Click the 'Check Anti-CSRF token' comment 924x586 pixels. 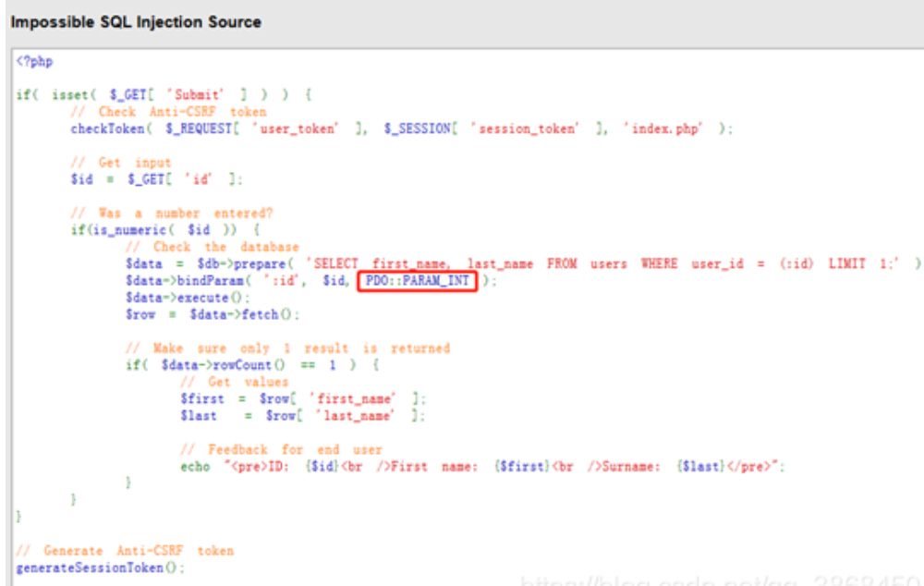168,112
